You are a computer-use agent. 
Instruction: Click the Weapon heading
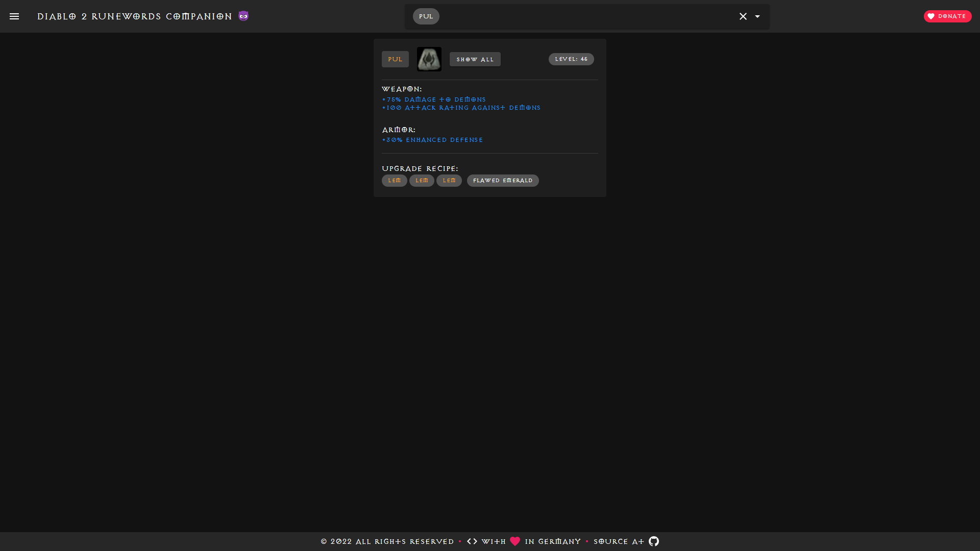pyautogui.click(x=402, y=89)
